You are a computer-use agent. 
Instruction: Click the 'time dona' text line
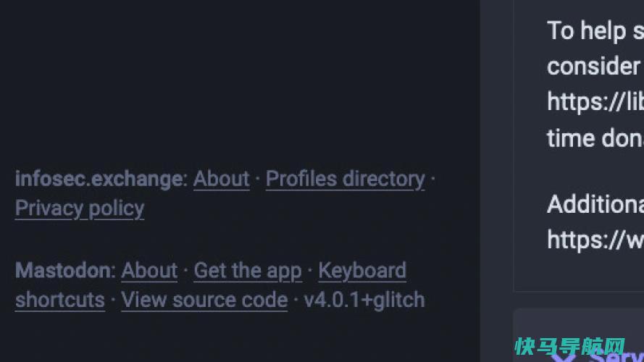pos(595,139)
